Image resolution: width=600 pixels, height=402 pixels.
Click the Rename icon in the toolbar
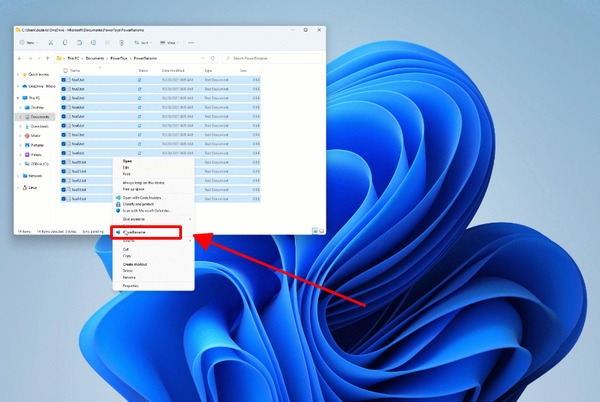point(93,43)
